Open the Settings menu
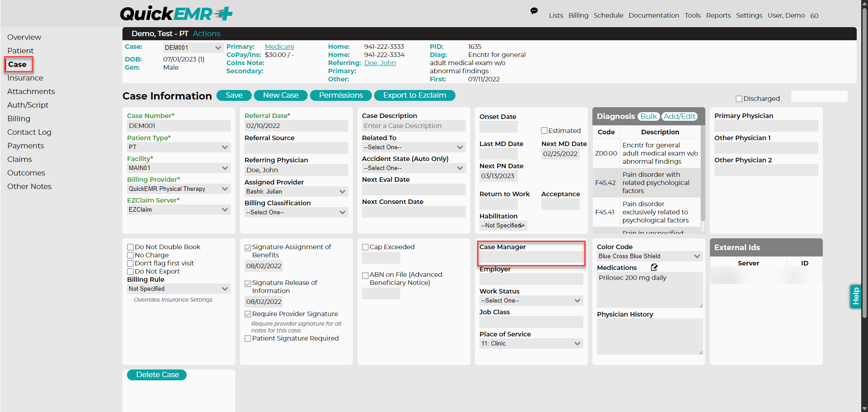 tap(749, 15)
